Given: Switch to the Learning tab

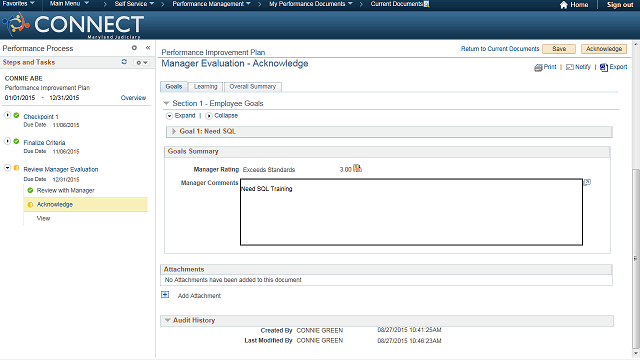Looking at the screenshot, I should point(205,87).
